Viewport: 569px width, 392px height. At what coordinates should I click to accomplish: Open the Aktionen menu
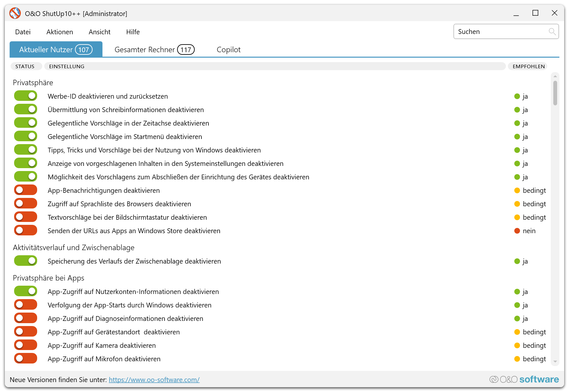[60, 32]
